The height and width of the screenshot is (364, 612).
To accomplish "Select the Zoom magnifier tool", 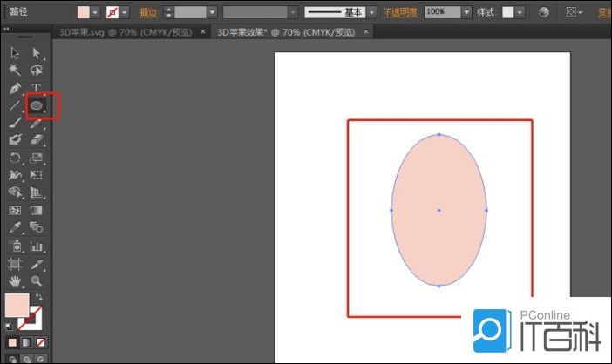I will click(37, 281).
